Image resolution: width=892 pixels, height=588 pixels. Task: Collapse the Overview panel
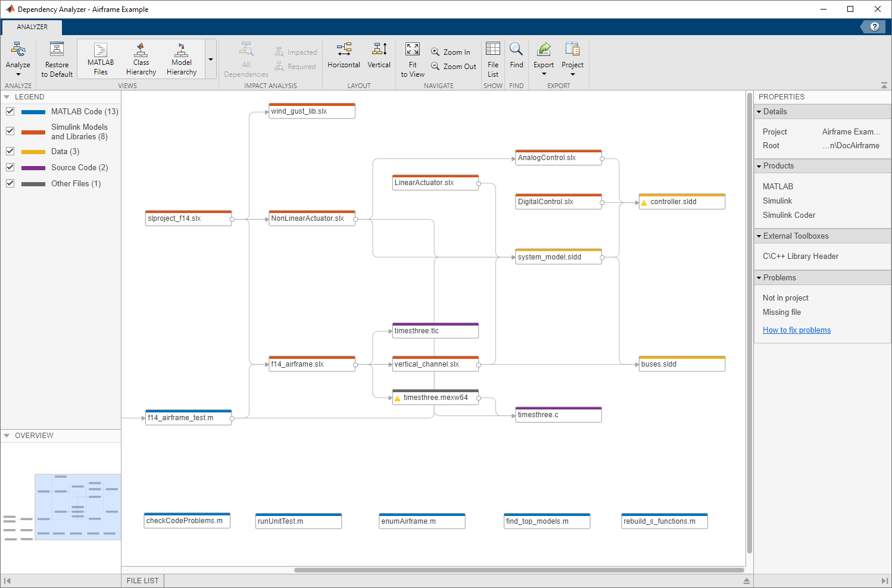click(x=7, y=436)
